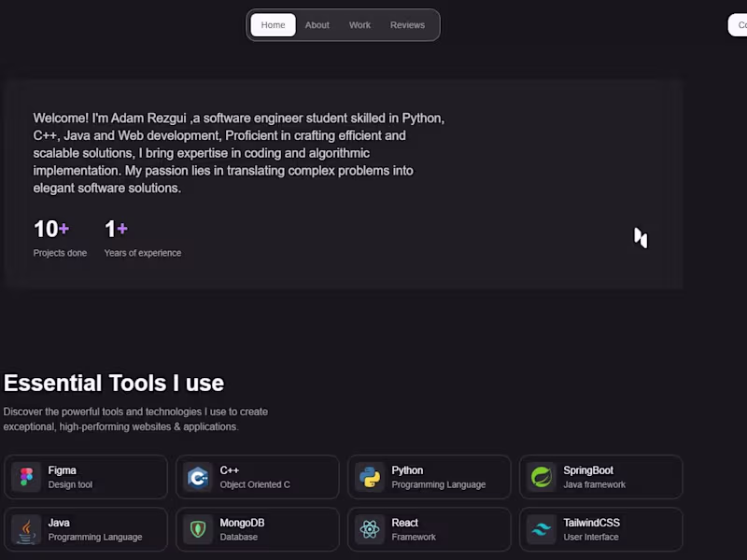
Task: Open the Reviews section
Action: point(407,25)
